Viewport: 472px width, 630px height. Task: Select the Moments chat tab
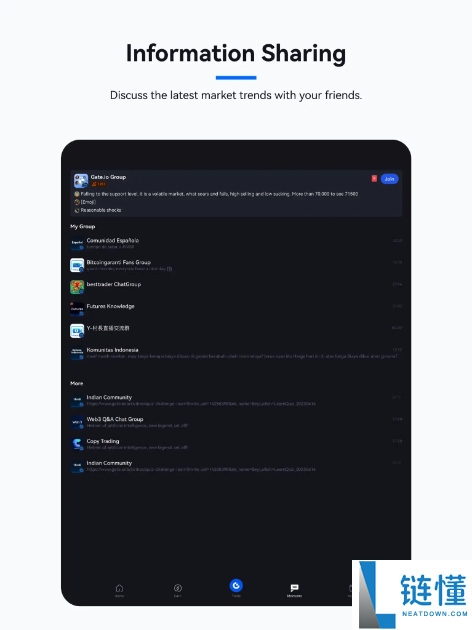click(294, 590)
